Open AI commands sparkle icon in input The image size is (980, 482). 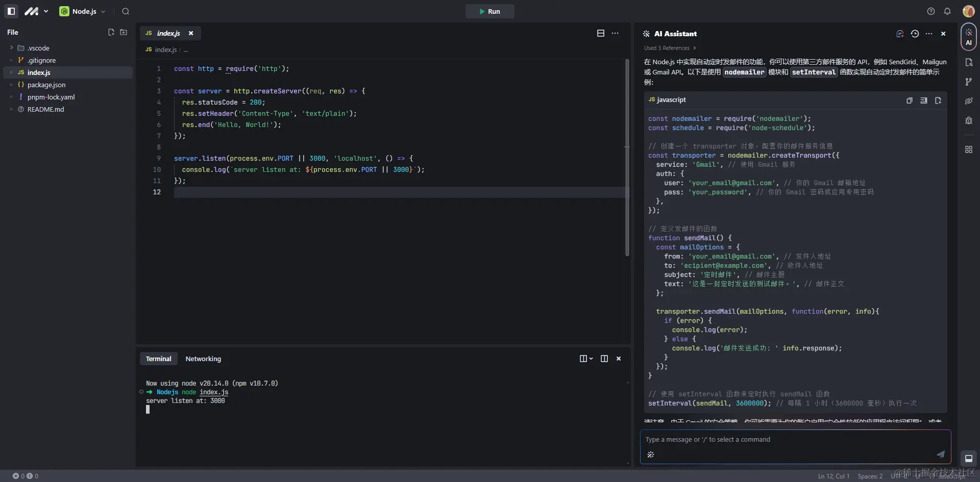pos(651,454)
